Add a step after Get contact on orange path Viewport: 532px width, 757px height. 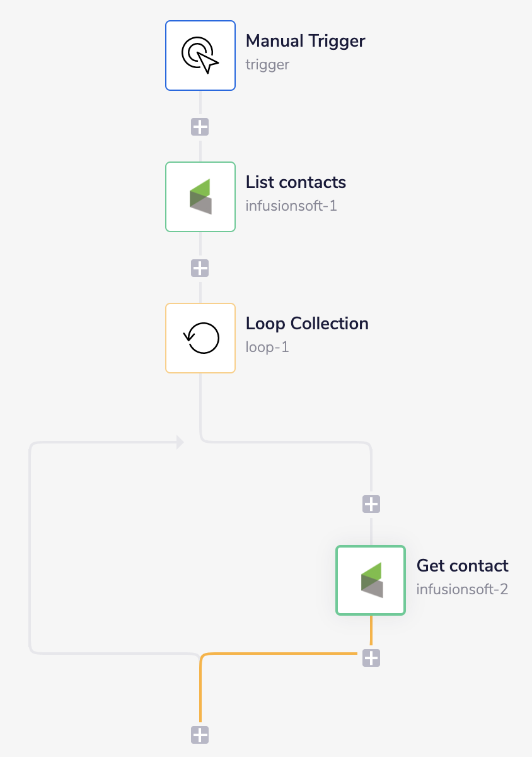click(x=370, y=658)
